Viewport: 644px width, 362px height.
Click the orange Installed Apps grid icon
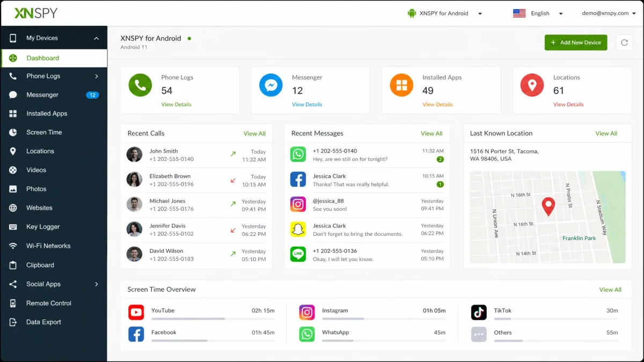coord(401,85)
